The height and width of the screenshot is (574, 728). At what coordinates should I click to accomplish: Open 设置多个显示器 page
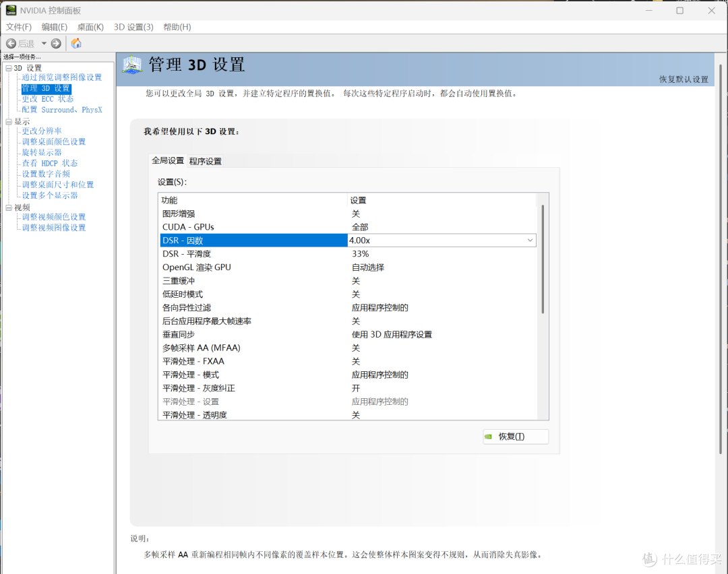pyautogui.click(x=50, y=195)
